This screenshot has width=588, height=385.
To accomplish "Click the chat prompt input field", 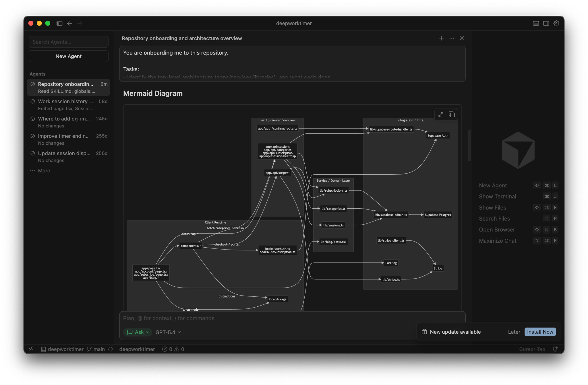I will (x=292, y=318).
